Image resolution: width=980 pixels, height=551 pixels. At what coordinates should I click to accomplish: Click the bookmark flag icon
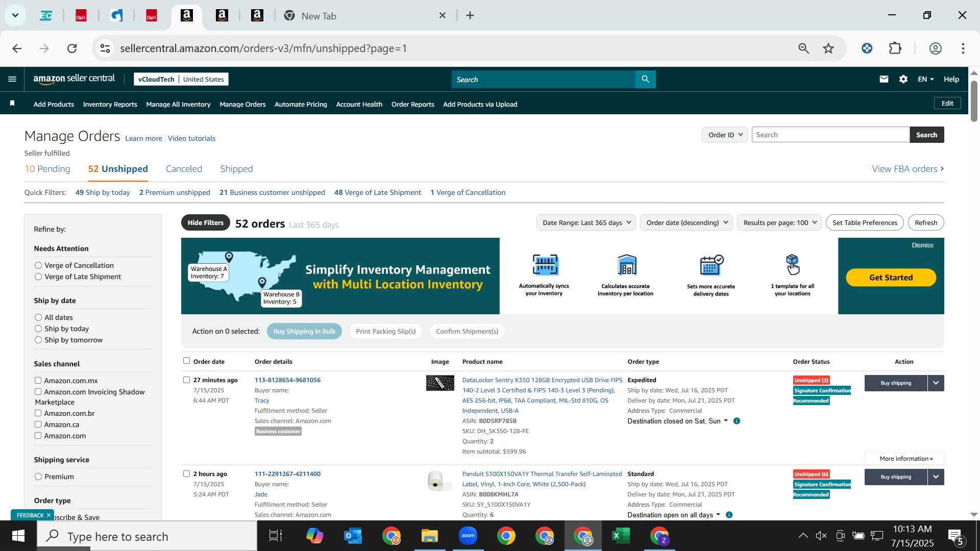click(12, 104)
